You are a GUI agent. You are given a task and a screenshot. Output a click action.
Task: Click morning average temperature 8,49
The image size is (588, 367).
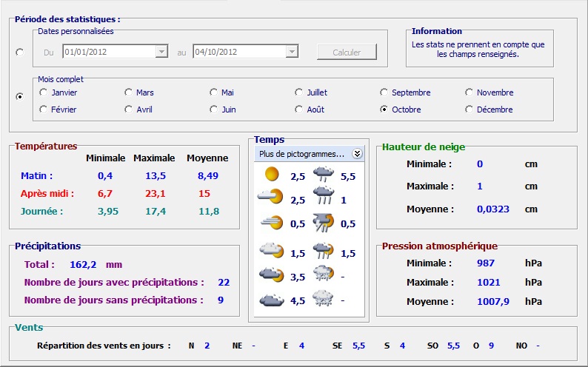(208, 175)
